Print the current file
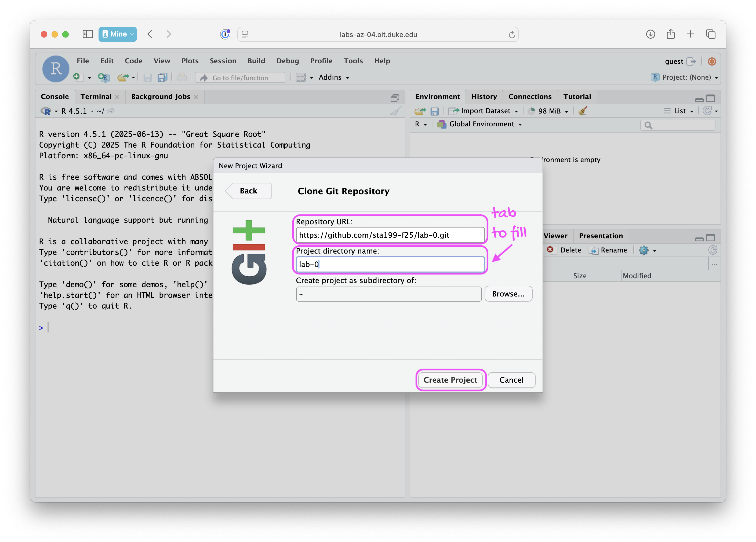 pyautogui.click(x=182, y=77)
